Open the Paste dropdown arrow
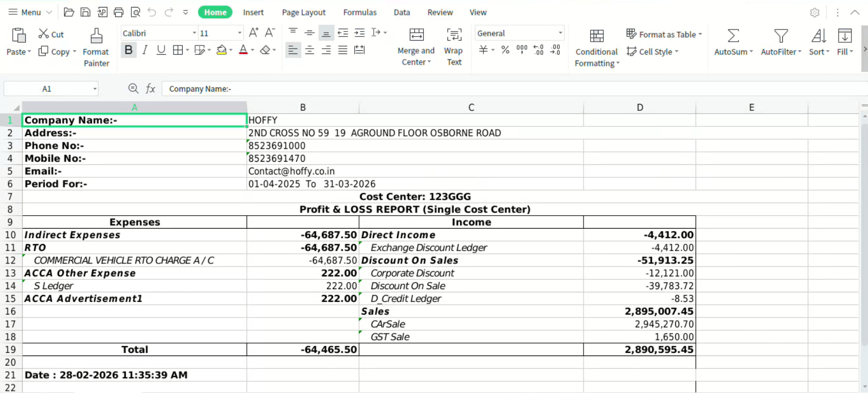Image resolution: width=868 pixels, height=393 pixels. click(29, 52)
